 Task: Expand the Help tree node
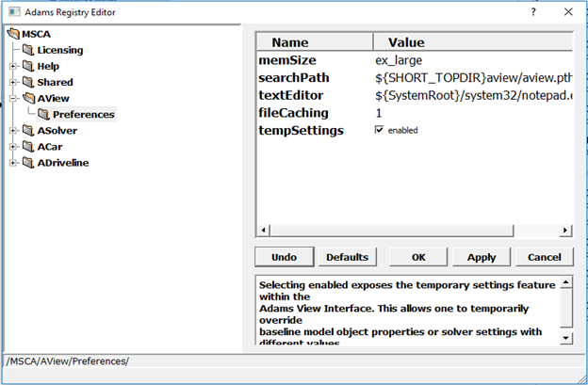(x=13, y=66)
